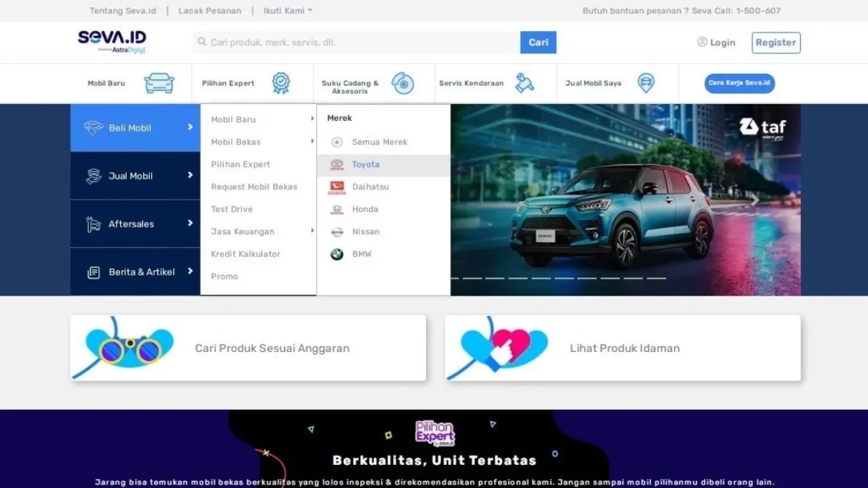Click Lihat Produk Idaman card

[x=623, y=348]
